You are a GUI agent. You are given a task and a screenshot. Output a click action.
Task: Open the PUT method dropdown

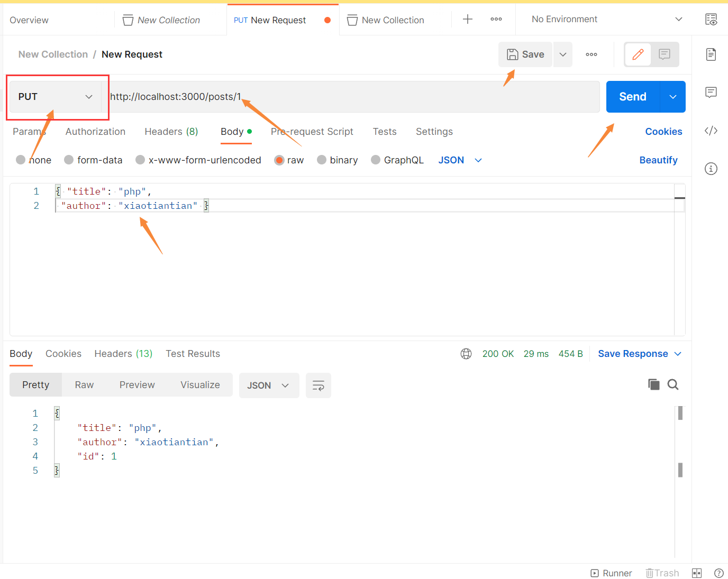(x=56, y=97)
